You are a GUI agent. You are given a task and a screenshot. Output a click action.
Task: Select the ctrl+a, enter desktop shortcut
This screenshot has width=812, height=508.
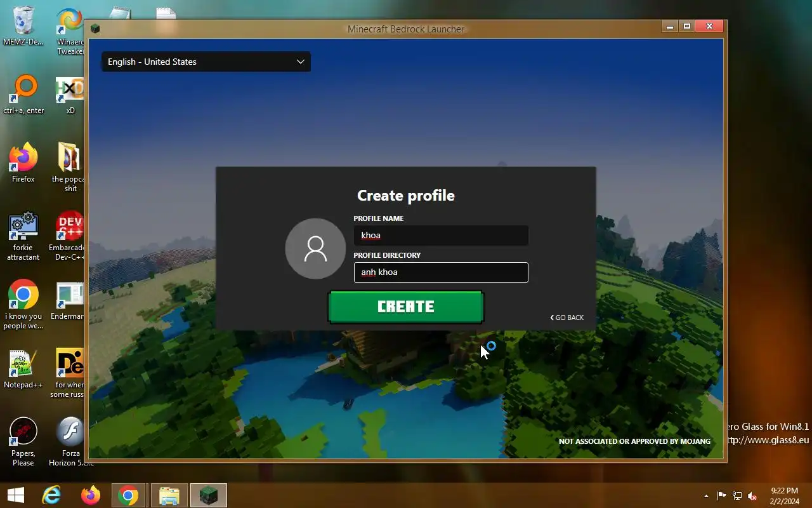point(23,95)
